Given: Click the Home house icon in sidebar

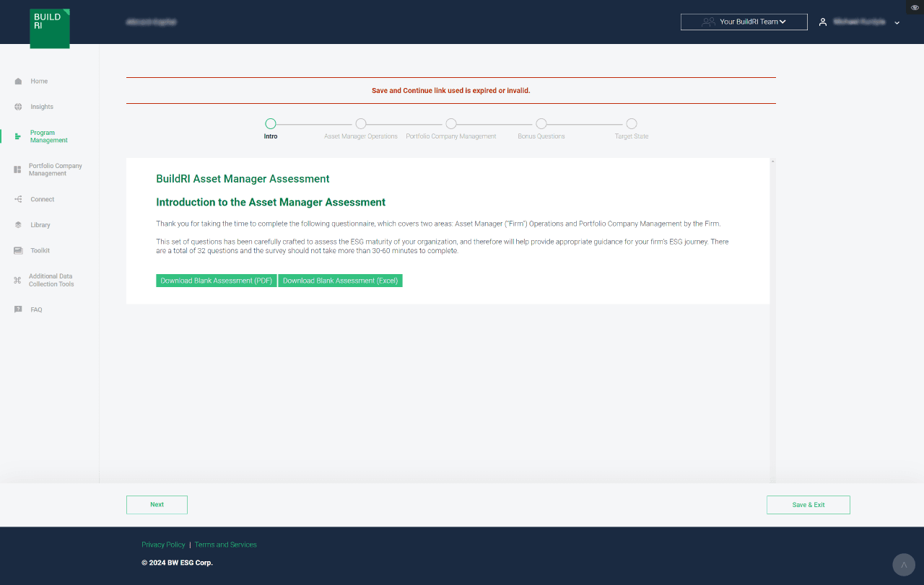Looking at the screenshot, I should (18, 82).
